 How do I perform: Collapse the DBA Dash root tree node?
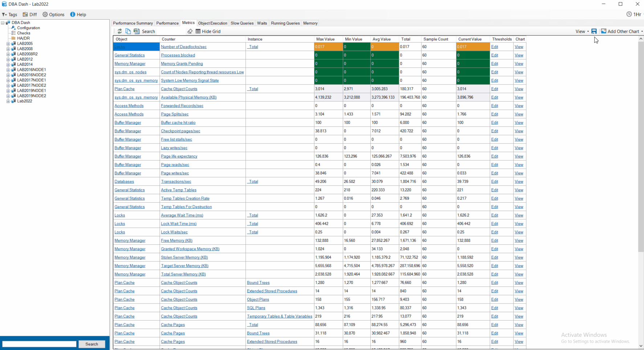pyautogui.click(x=3, y=23)
